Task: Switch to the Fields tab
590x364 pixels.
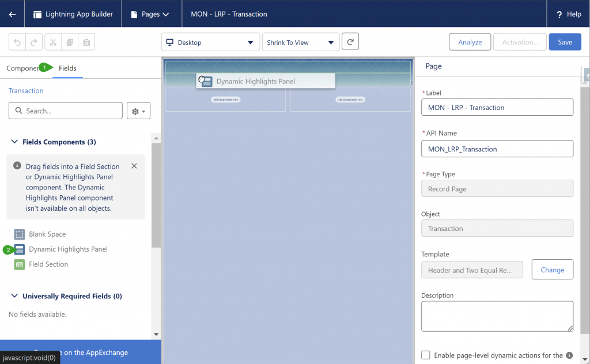Action: click(x=67, y=68)
